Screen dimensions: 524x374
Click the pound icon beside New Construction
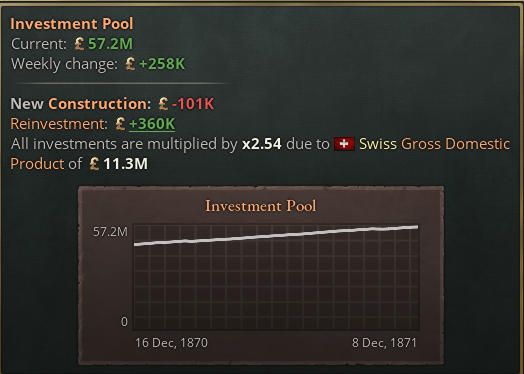click(x=163, y=104)
